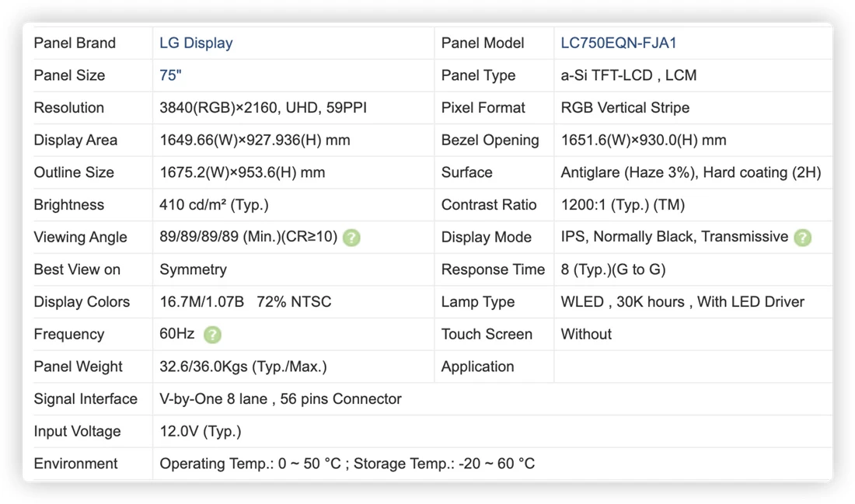The image size is (855, 504).
Task: Click the help icon next to Viewing Angle
Action: [x=351, y=238]
